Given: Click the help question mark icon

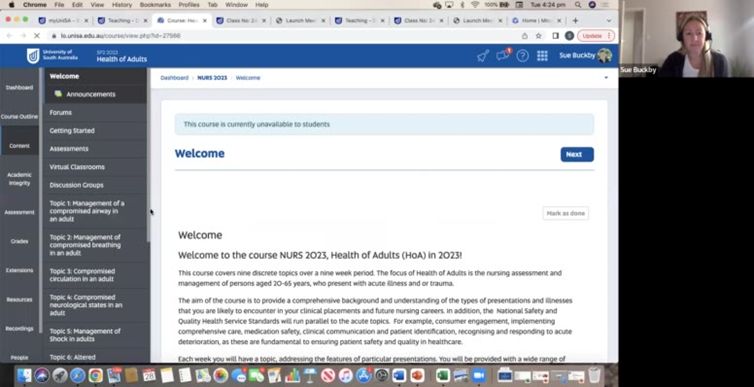Looking at the screenshot, I should tap(523, 56).
